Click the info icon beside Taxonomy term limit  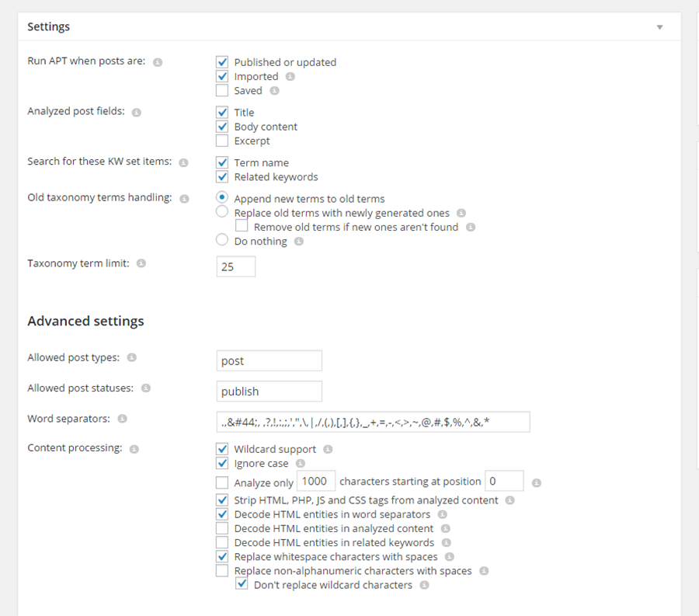coord(141,263)
